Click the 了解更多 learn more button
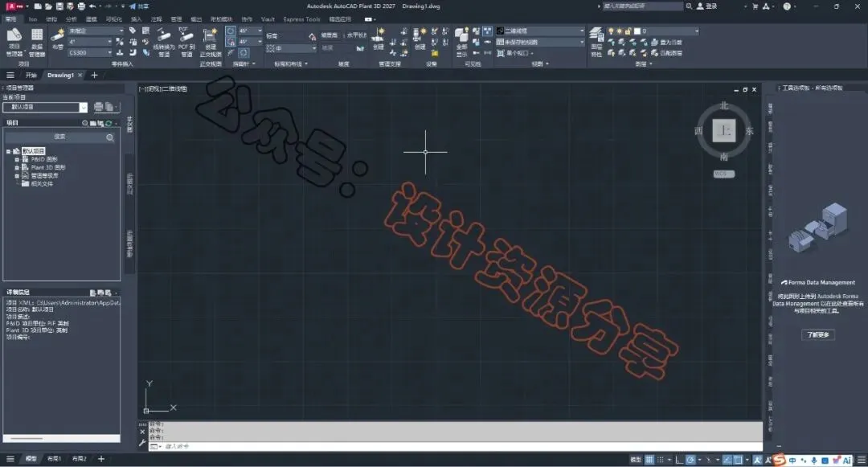 tap(818, 334)
